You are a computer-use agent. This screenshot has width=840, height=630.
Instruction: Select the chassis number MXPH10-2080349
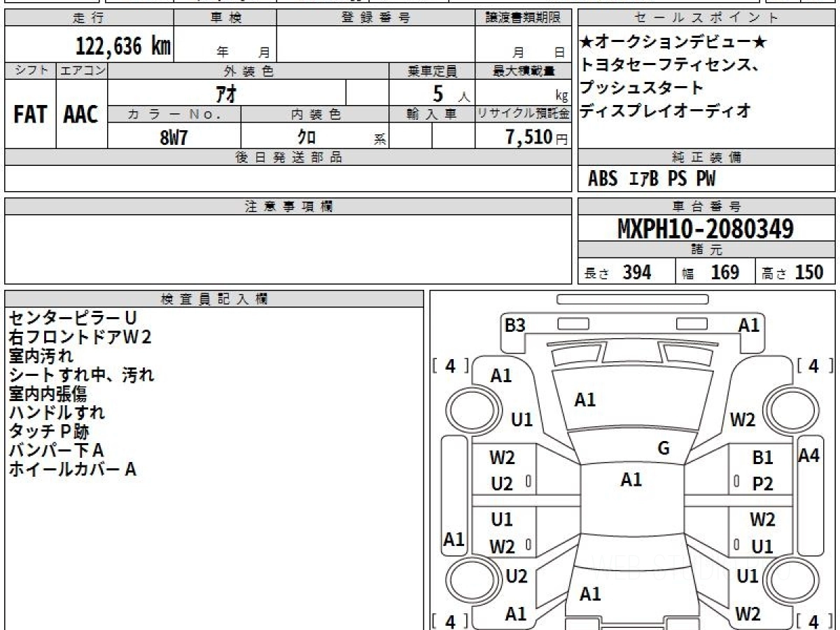706,229
